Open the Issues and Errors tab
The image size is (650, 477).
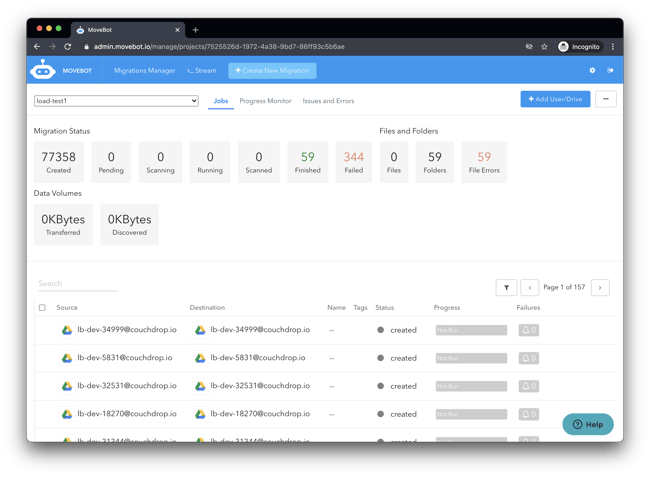(x=328, y=101)
